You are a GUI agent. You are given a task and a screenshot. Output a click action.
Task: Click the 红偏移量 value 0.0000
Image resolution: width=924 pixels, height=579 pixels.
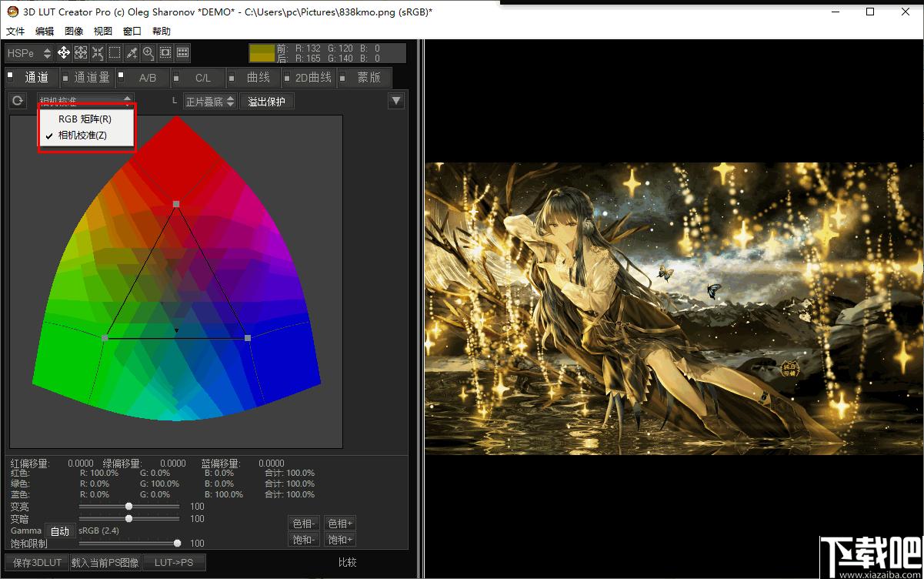[x=81, y=464]
